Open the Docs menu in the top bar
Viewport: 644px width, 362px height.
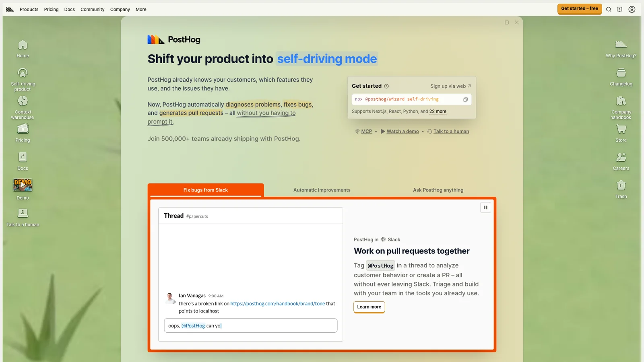pos(70,9)
